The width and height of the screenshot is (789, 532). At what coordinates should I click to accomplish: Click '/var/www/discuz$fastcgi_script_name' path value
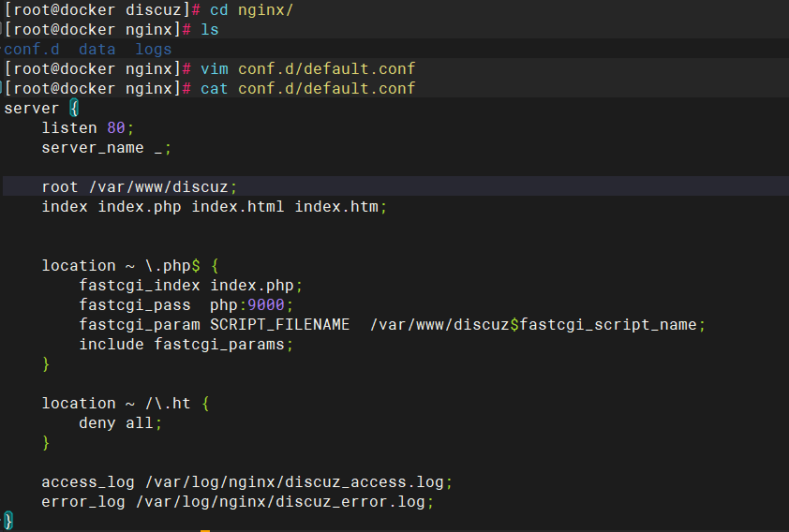[x=533, y=324]
